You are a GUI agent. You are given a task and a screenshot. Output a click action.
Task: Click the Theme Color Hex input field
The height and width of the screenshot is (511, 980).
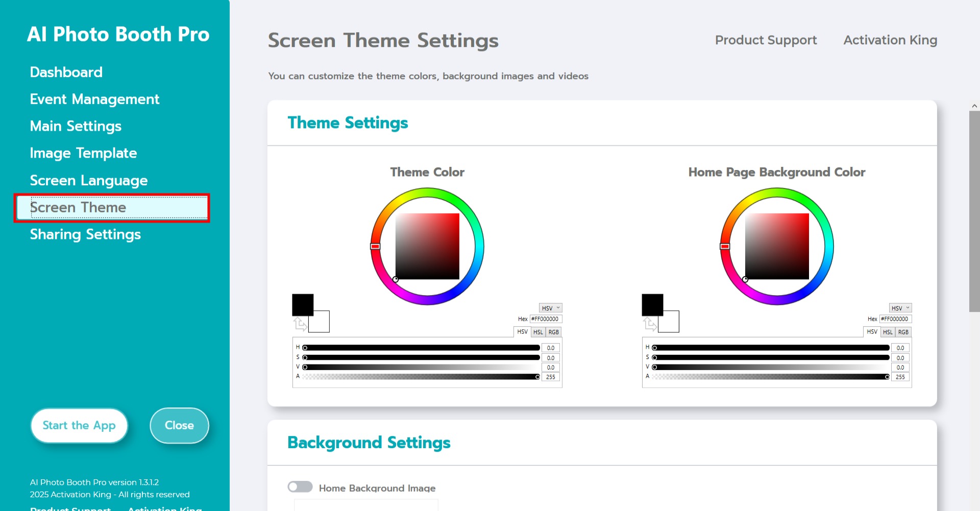tap(545, 319)
